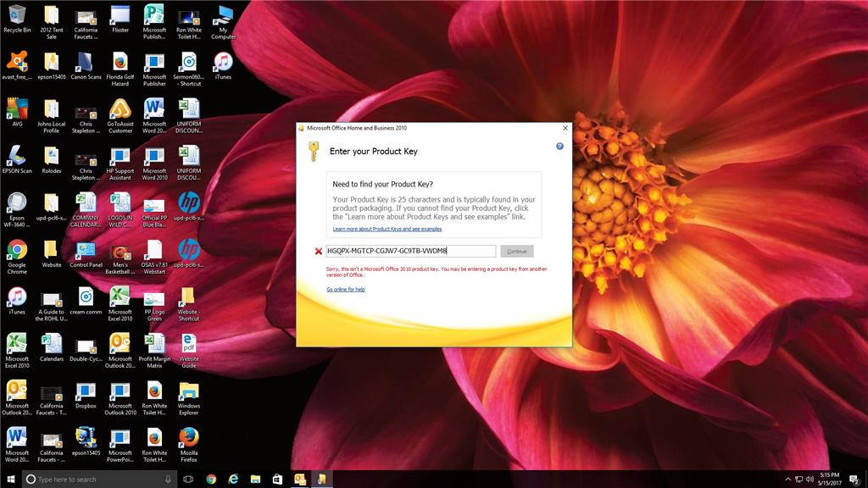868x488 pixels.
Task: Open File Explorer from the taskbar
Action: click(255, 480)
